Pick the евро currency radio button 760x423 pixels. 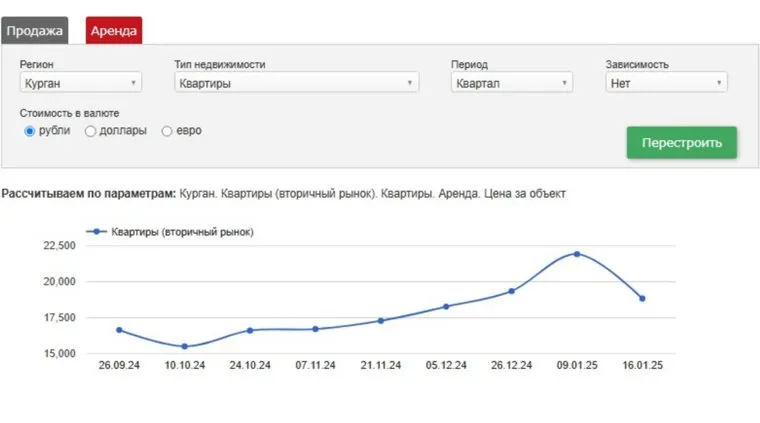167,131
